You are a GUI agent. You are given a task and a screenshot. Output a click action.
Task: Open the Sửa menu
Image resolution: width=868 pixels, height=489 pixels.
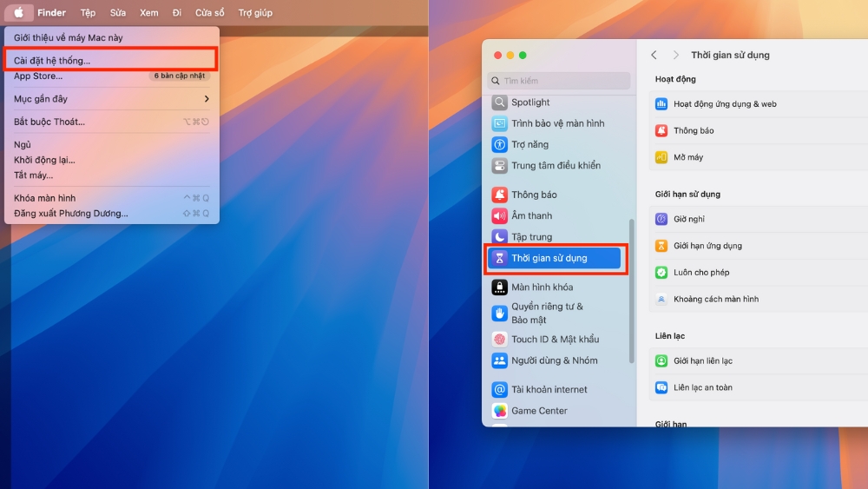tap(118, 12)
